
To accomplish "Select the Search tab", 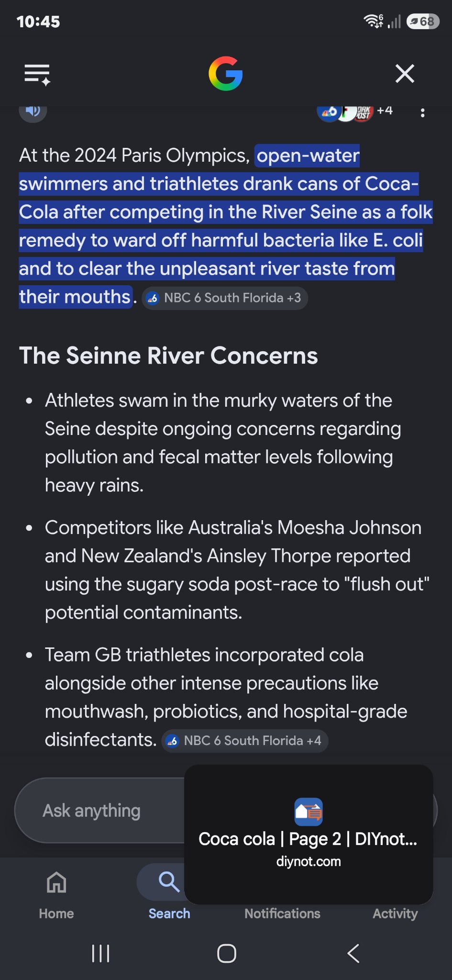I will click(x=169, y=894).
